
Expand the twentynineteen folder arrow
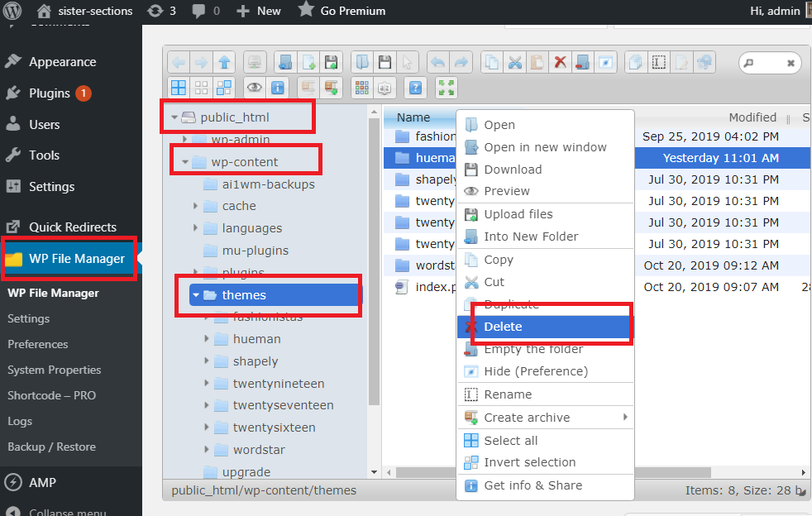pos(207,384)
